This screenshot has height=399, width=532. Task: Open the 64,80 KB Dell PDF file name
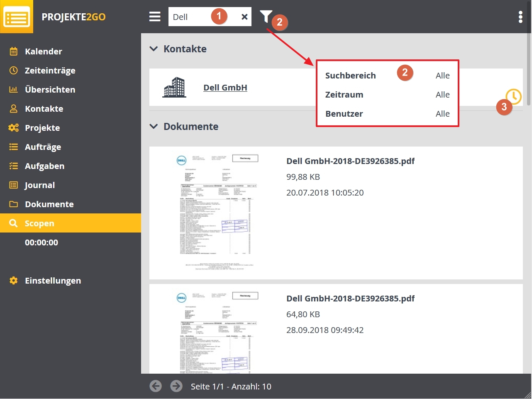point(351,299)
